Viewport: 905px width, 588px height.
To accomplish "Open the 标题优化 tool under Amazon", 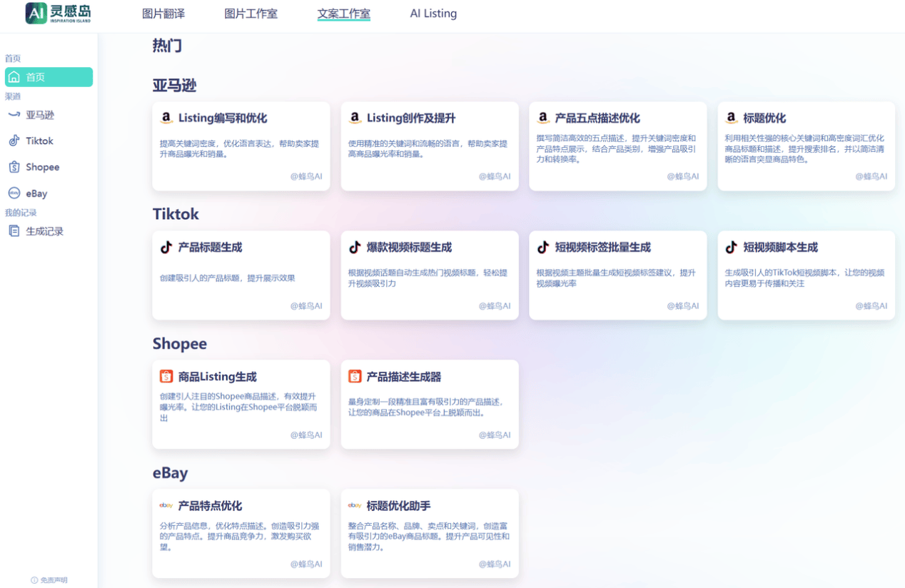I will [807, 146].
